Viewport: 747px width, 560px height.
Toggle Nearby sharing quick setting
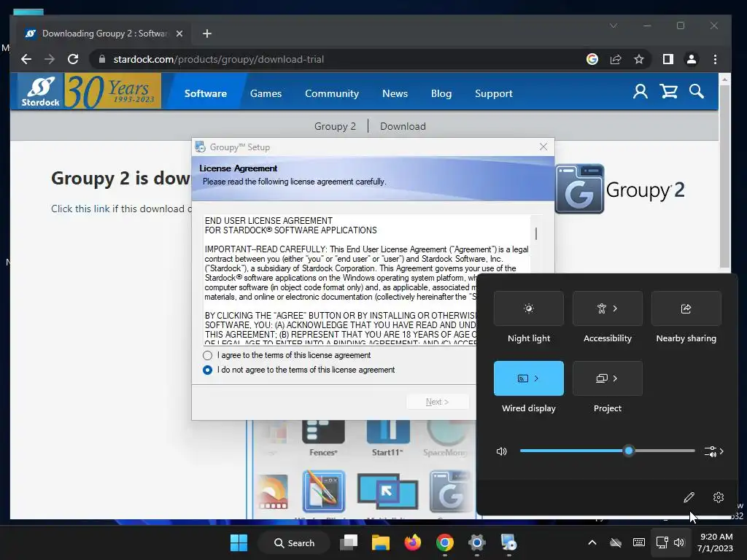coord(686,308)
